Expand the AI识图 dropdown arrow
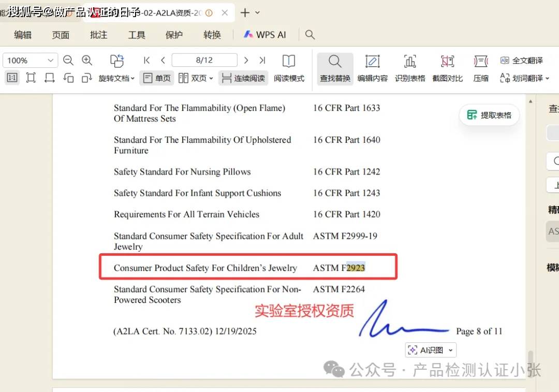Screen dimensions: 559x392 (450, 351)
